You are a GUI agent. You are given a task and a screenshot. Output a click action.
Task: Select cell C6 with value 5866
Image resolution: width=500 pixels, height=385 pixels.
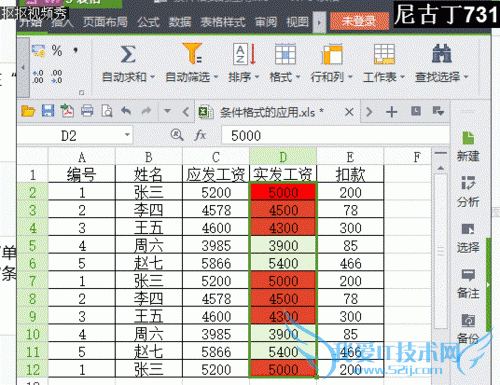(216, 263)
